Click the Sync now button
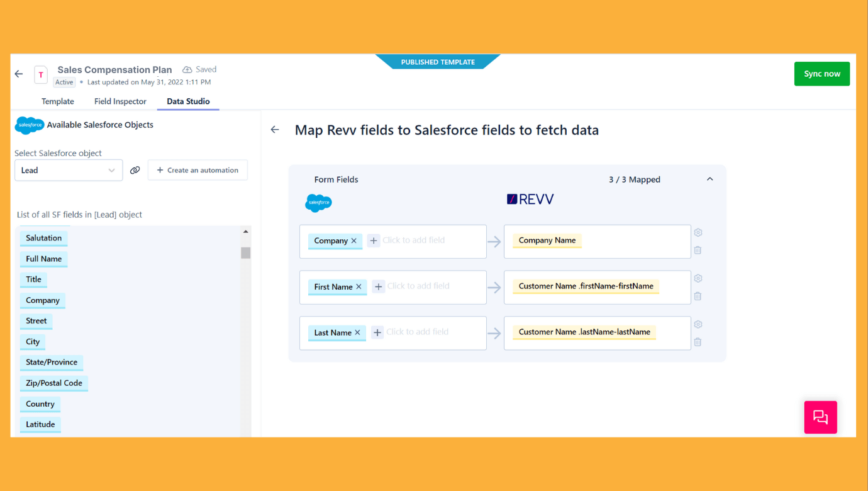Image resolution: width=868 pixels, height=491 pixels. [x=822, y=74]
